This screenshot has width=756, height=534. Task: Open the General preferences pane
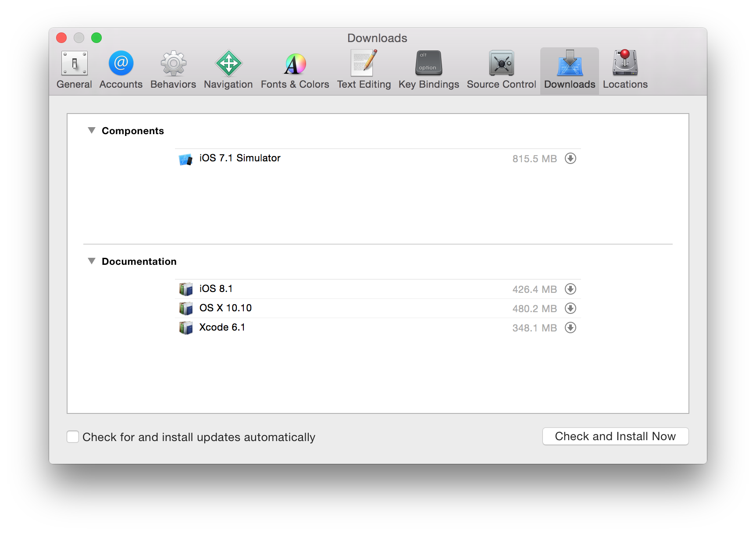pyautogui.click(x=74, y=70)
